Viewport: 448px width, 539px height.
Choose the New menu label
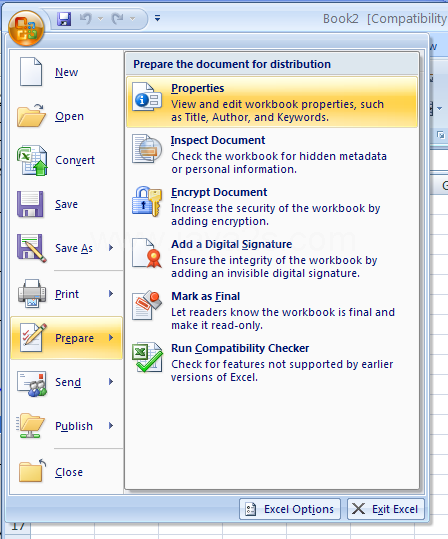[66, 72]
